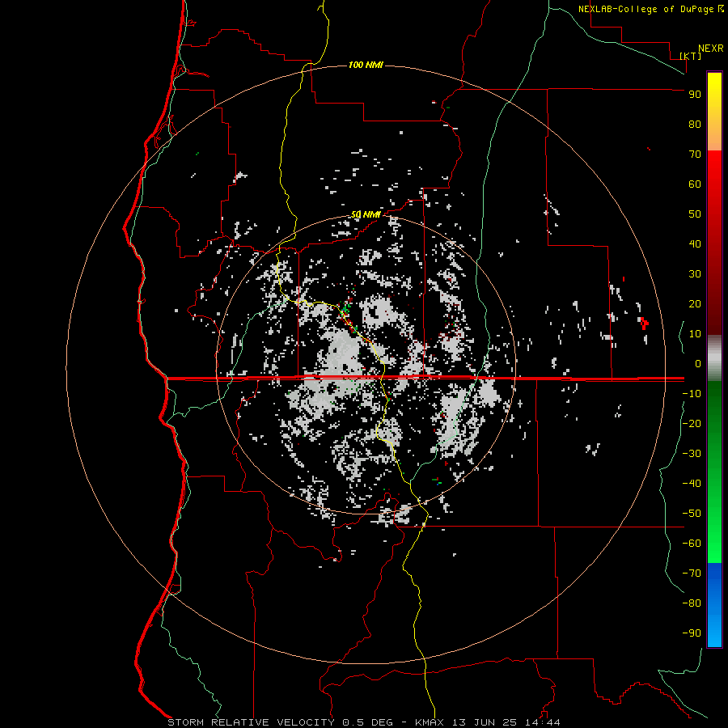This screenshot has height=728, width=728.
Task: Click the -30 value on velocity scale
Action: (x=692, y=454)
